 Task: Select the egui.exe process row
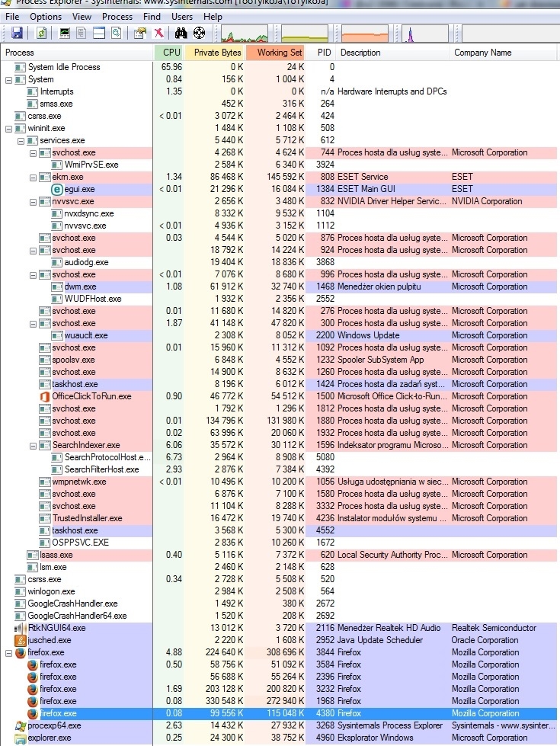pos(280,189)
